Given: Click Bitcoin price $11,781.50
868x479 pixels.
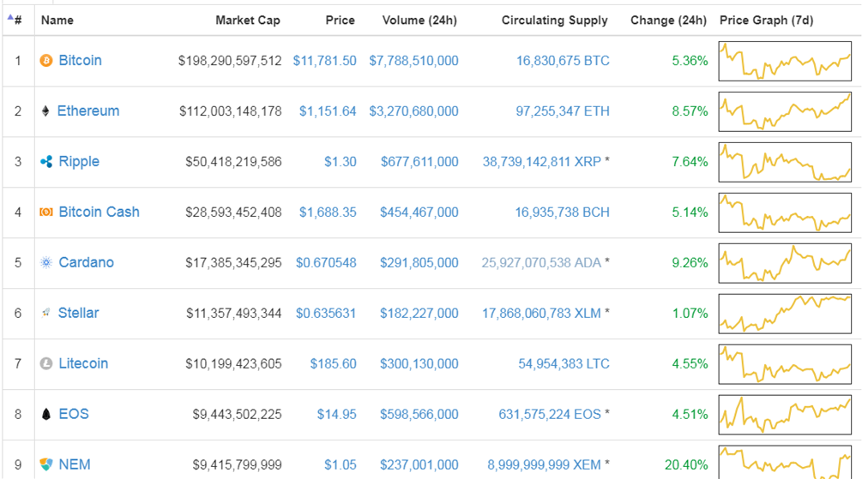Looking at the screenshot, I should tap(325, 61).
